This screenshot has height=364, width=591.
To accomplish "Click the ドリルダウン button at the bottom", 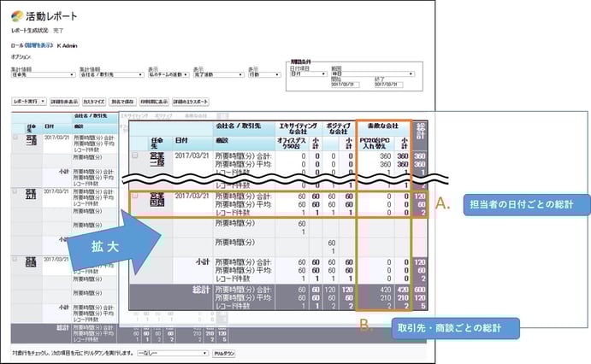I will click(224, 354).
